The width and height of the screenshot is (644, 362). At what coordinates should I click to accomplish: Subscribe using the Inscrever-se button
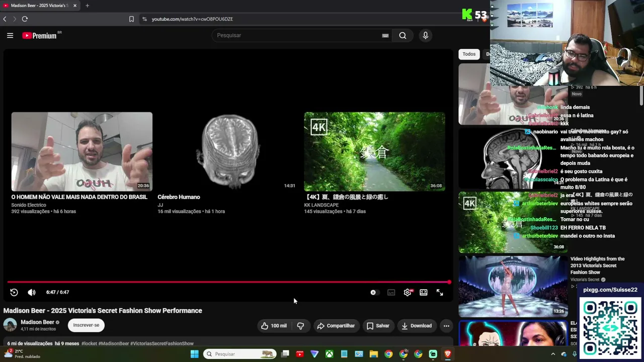pyautogui.click(x=86, y=325)
